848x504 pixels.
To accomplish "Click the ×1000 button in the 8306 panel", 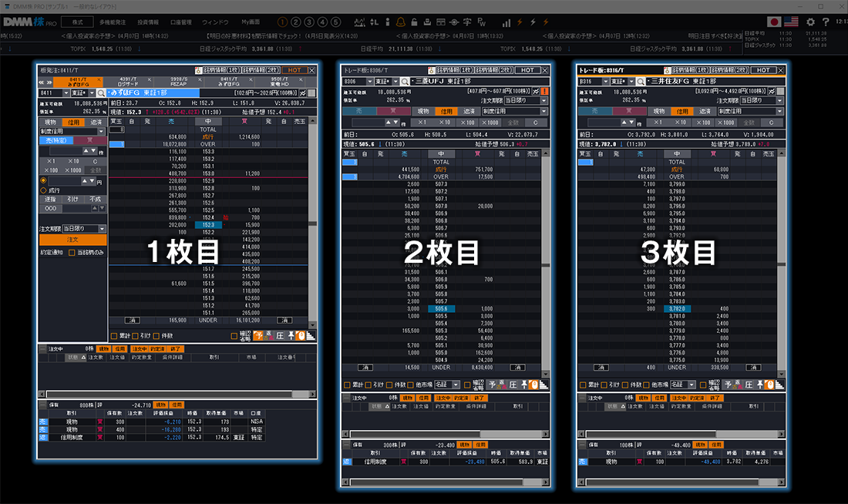I will click(490, 123).
